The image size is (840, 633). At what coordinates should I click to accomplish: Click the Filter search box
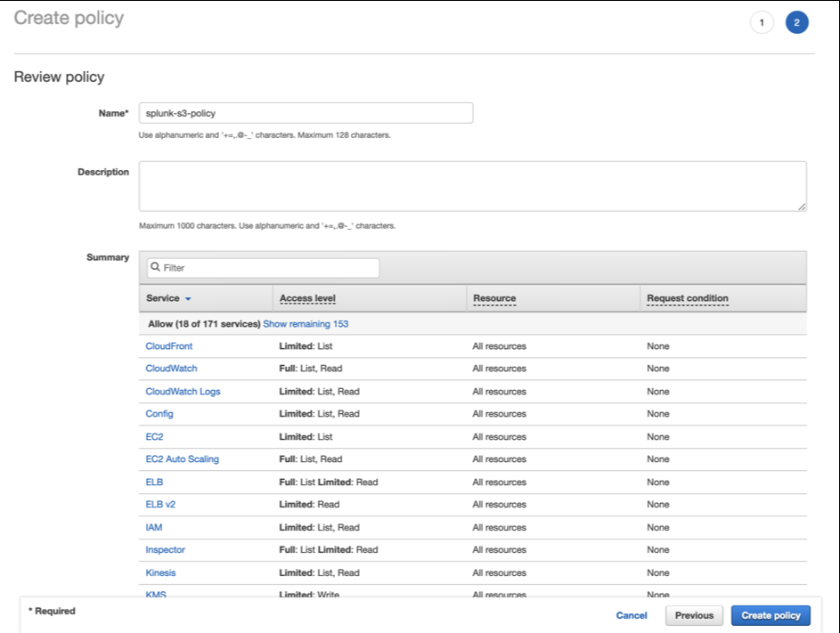(263, 268)
